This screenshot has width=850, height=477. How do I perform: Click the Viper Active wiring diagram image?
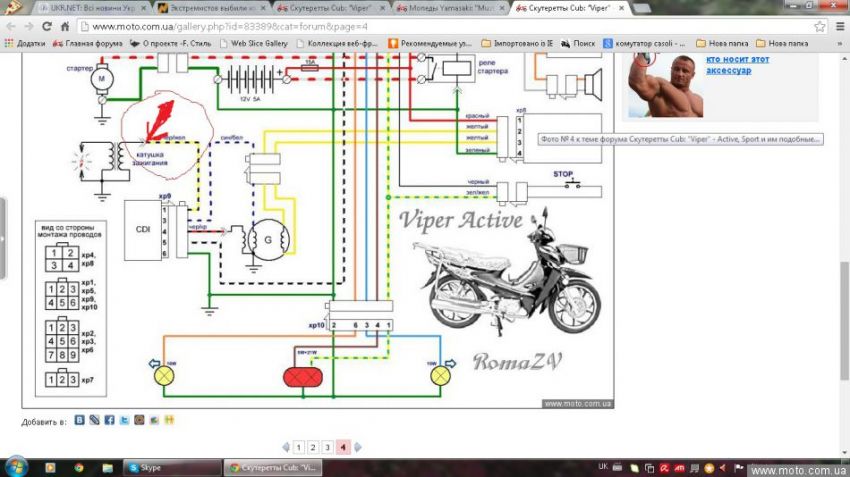point(318,230)
